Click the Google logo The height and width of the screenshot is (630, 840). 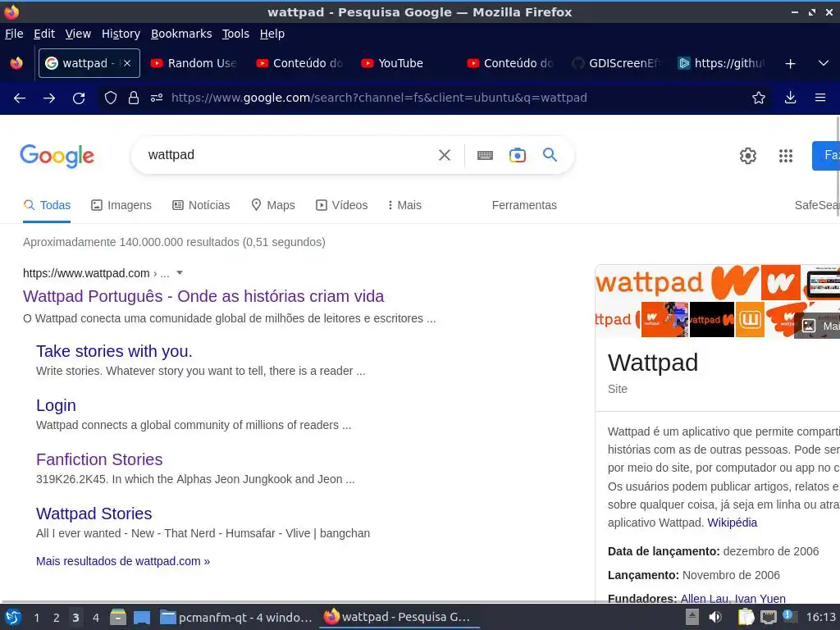click(57, 156)
